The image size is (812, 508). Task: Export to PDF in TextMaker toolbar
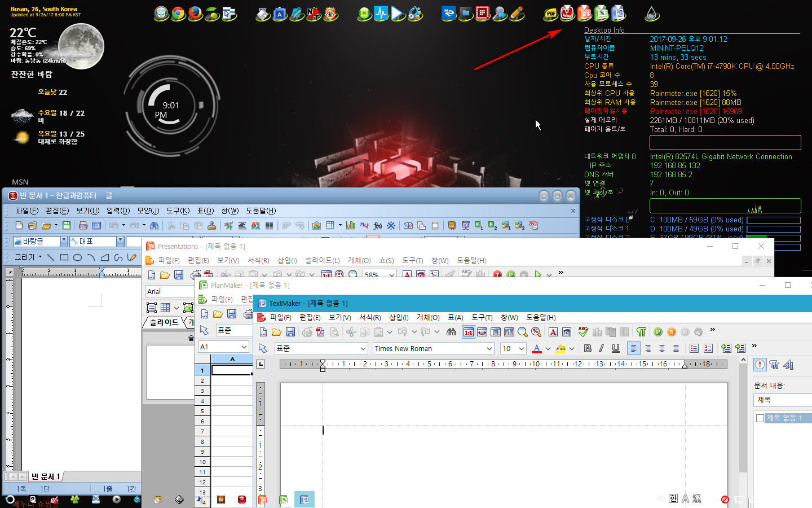320,332
